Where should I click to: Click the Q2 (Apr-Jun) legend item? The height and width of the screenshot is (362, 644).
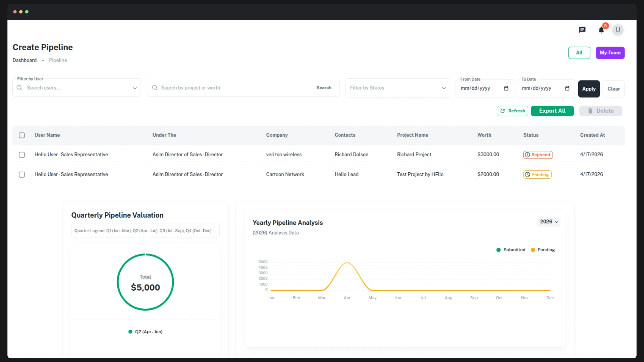click(x=145, y=332)
